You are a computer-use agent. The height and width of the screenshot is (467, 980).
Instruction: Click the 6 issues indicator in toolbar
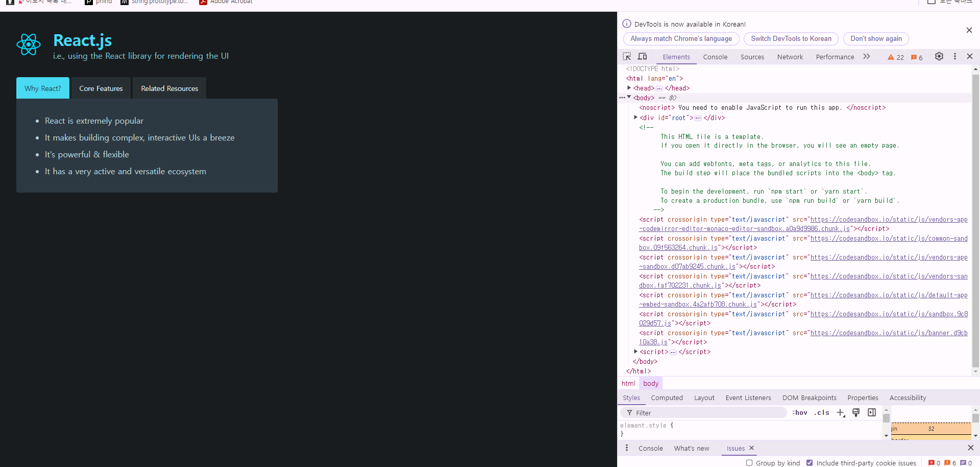[x=917, y=57]
